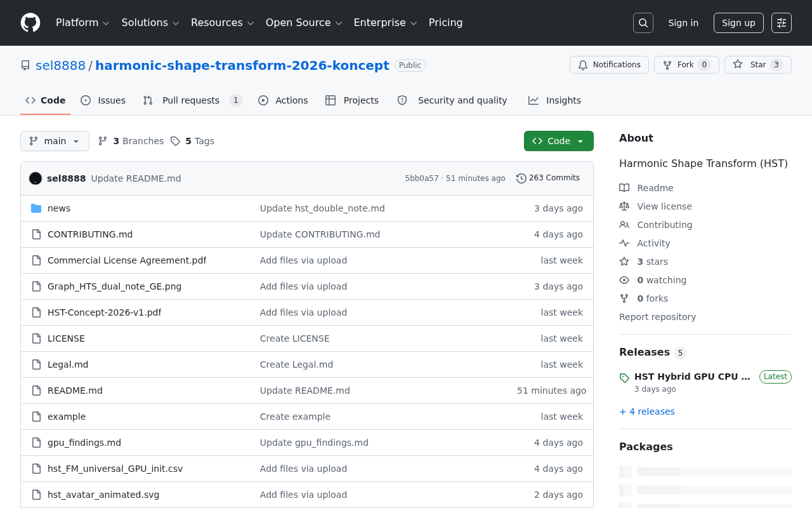View the 5 Tags list
Screen dimensions: 812x508
click(192, 141)
